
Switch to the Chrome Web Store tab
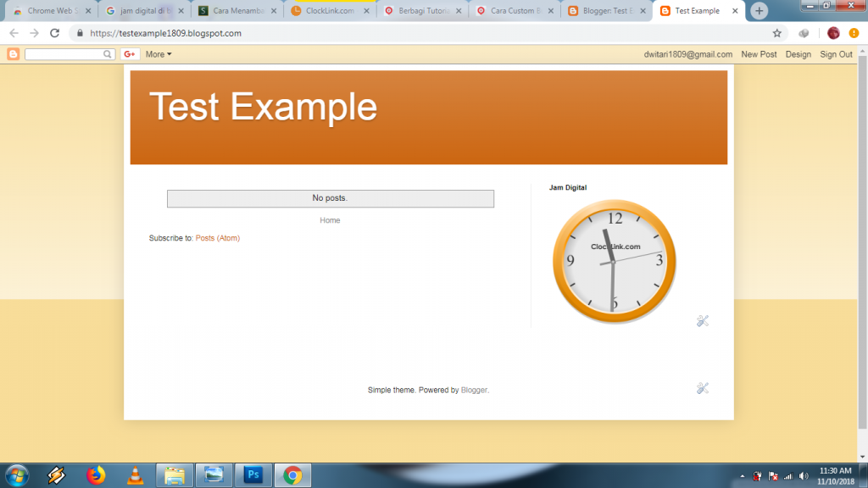coord(51,10)
